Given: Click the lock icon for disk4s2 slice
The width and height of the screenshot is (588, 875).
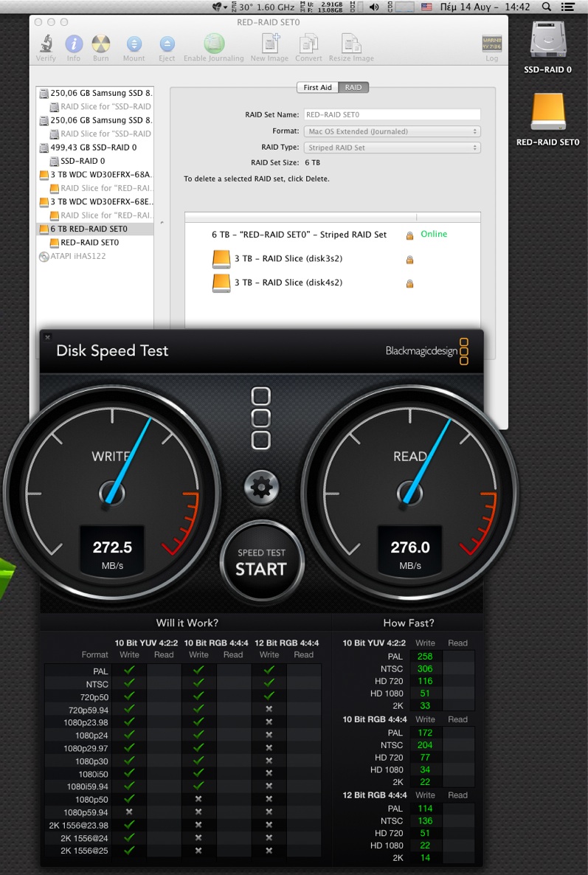Looking at the screenshot, I should click(409, 283).
